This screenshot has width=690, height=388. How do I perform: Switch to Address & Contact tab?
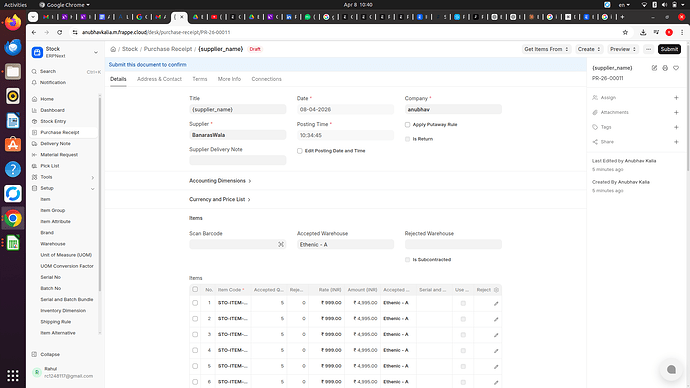pyautogui.click(x=159, y=79)
